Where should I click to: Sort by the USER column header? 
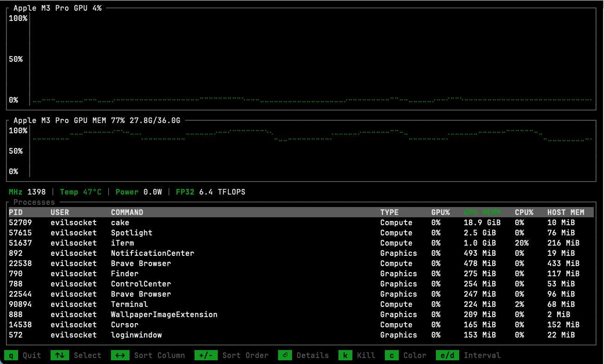(x=60, y=212)
